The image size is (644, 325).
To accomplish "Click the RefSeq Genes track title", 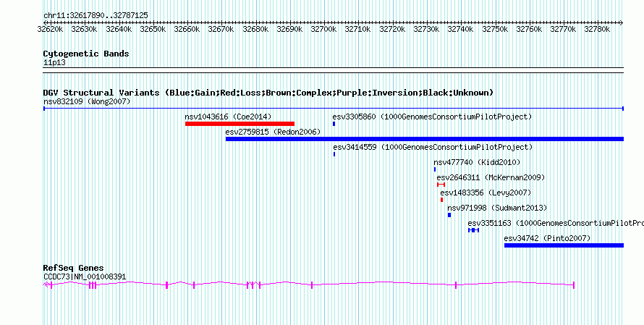I will pyautogui.click(x=73, y=269).
